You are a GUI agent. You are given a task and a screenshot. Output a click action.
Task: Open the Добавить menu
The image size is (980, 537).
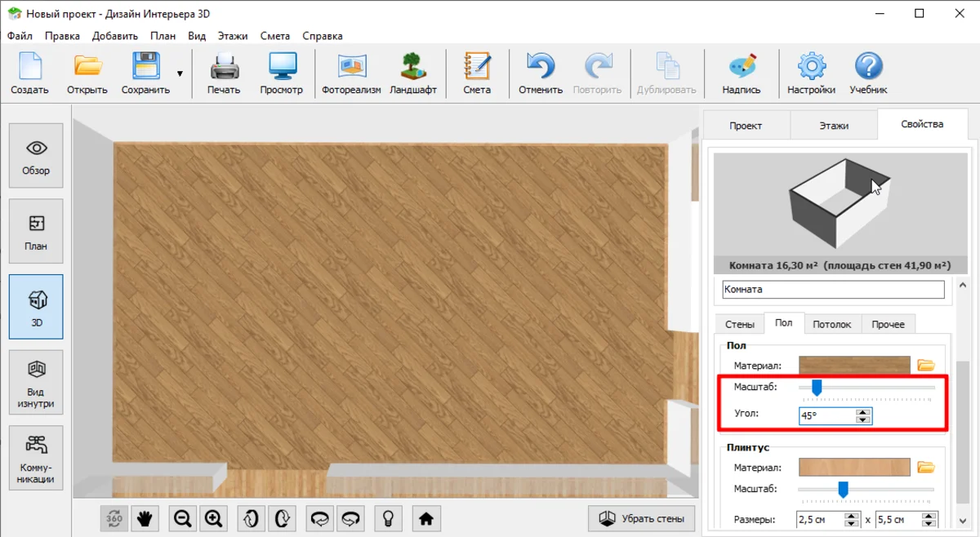coord(115,36)
